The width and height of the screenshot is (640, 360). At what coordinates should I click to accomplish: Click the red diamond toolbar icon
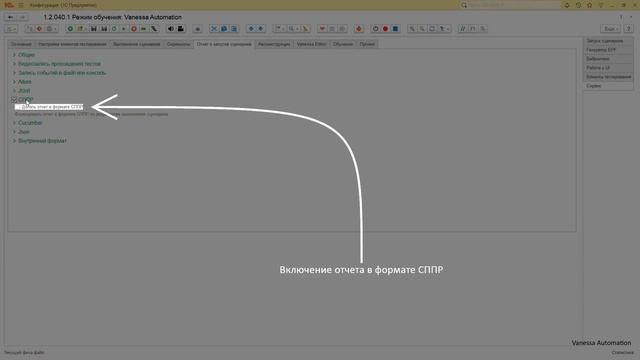(39, 29)
